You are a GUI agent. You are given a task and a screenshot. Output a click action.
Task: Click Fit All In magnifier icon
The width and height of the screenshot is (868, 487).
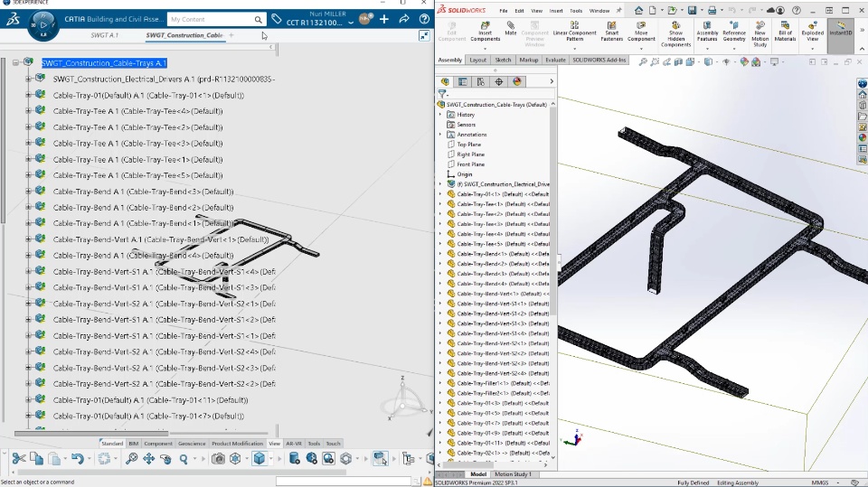pyautogui.click(x=131, y=458)
